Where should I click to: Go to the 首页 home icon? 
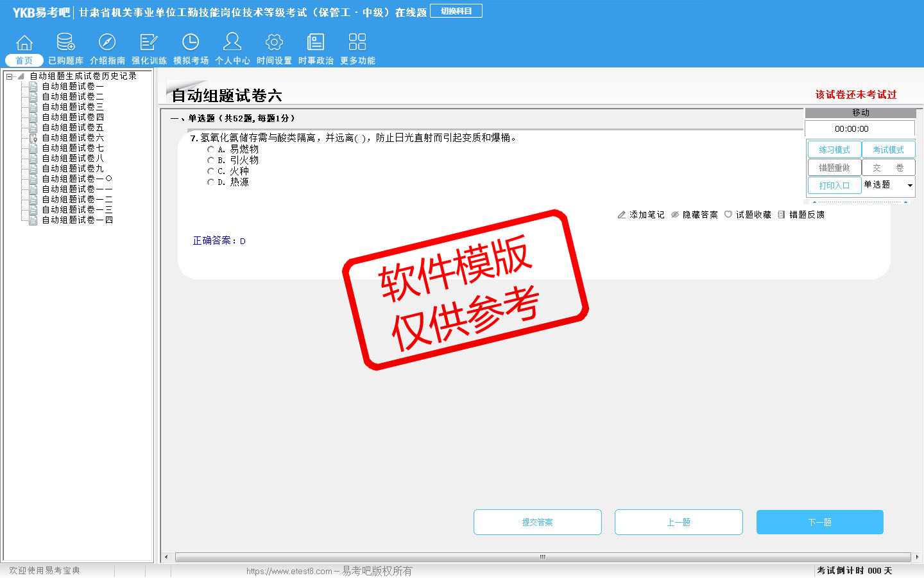pyautogui.click(x=24, y=42)
